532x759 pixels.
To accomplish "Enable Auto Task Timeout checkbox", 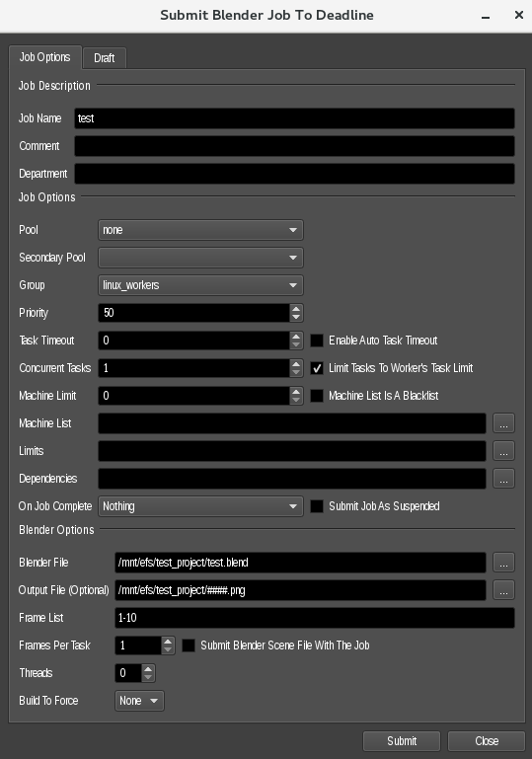I will pyautogui.click(x=317, y=341).
